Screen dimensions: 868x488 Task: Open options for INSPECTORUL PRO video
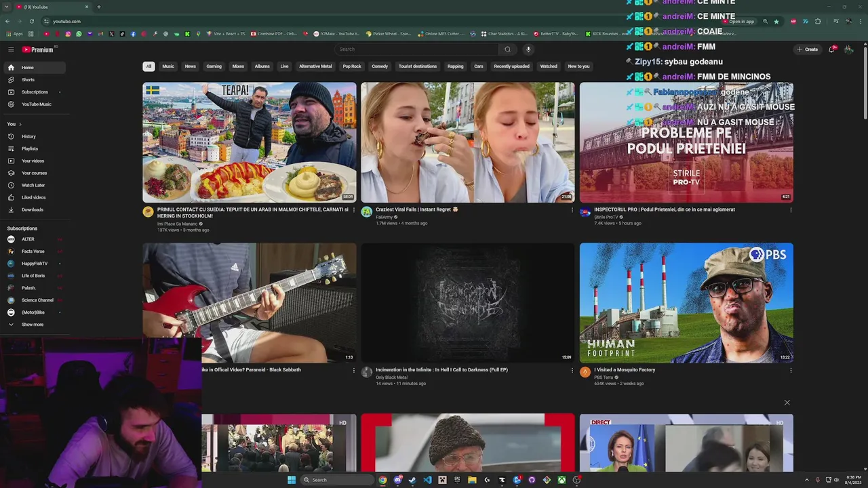790,210
